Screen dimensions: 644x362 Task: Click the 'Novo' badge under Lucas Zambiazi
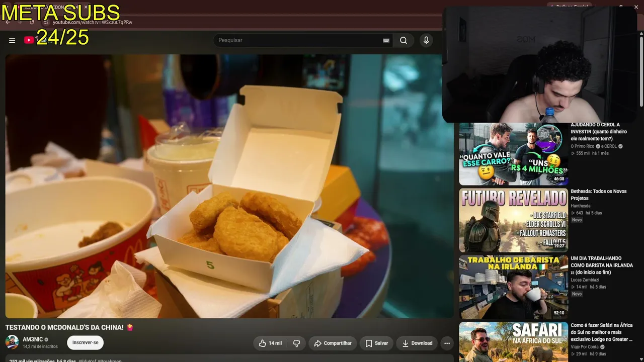577,294
